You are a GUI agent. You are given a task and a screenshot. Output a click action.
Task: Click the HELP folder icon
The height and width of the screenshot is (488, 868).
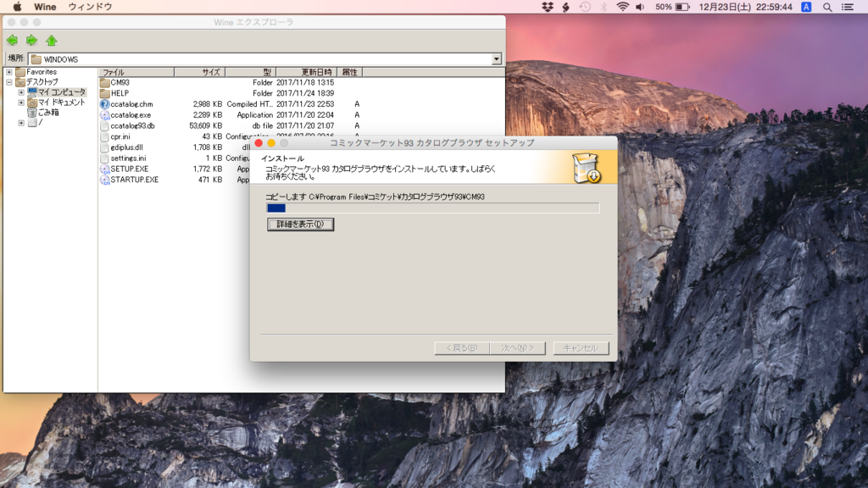(104, 93)
